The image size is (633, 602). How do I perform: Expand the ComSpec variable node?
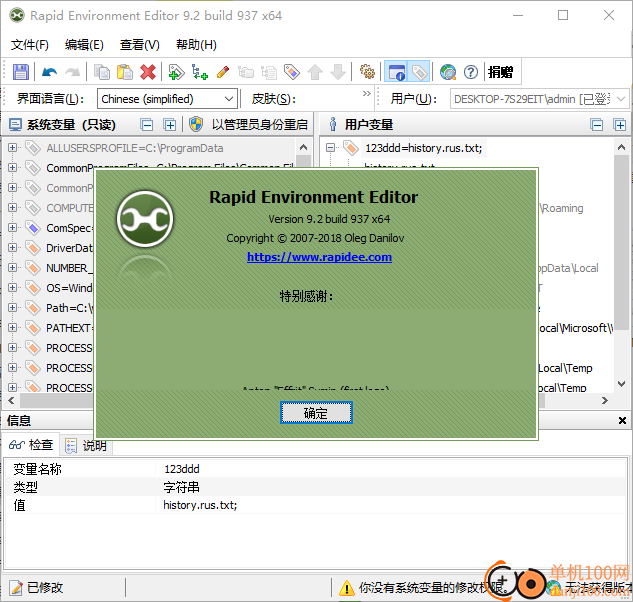click(12, 228)
